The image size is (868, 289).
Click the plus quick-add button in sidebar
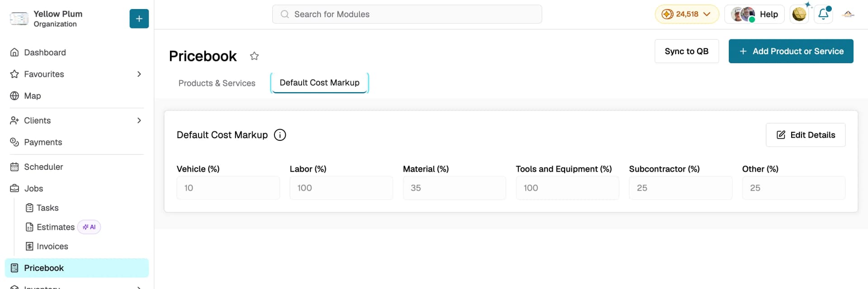[139, 19]
